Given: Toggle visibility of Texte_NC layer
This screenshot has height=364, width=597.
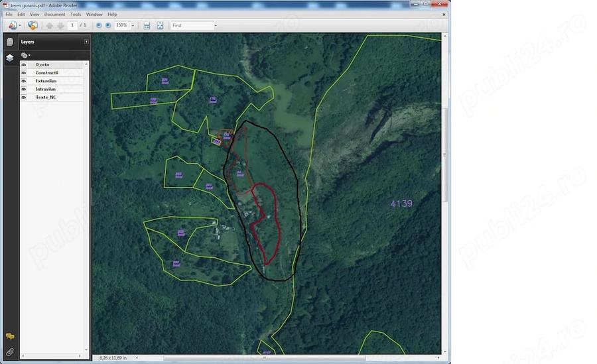Looking at the screenshot, I should coord(24,97).
